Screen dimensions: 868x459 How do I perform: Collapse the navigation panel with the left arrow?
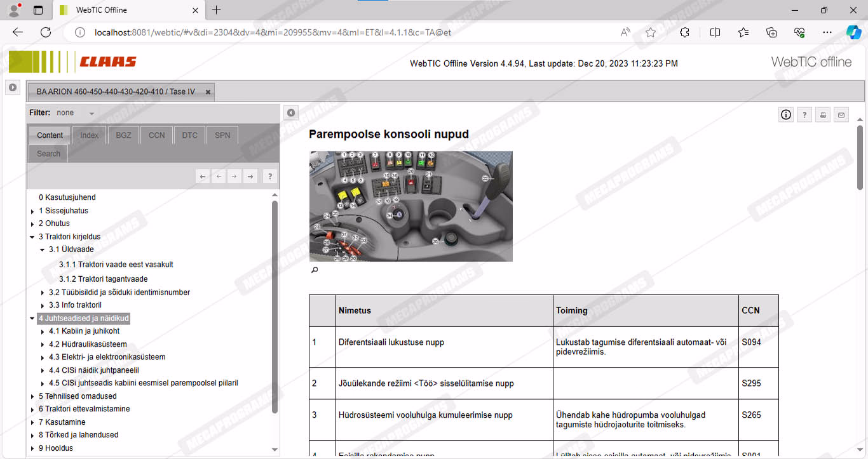290,113
